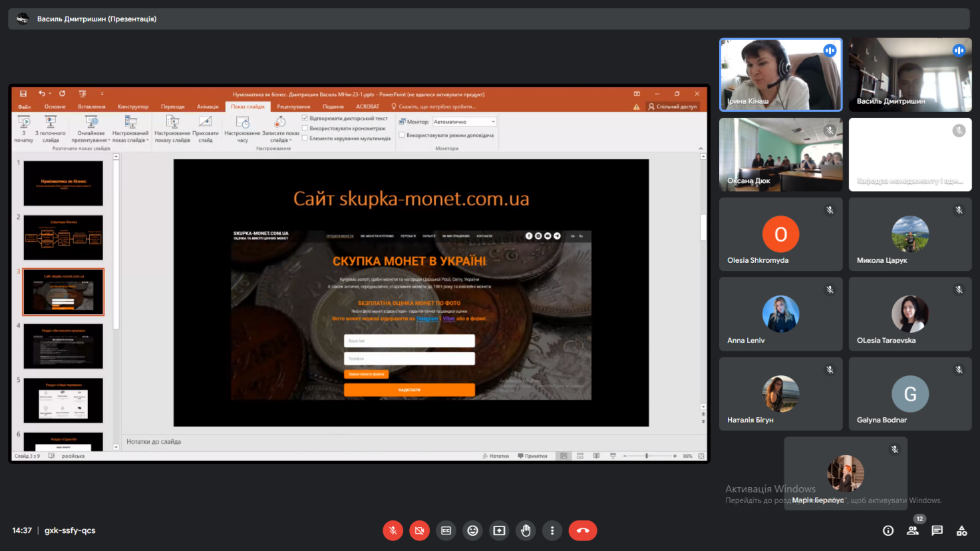Viewport: 980px width, 551px height.
Task: Click Fit slide to window icon
Action: pos(701,456)
